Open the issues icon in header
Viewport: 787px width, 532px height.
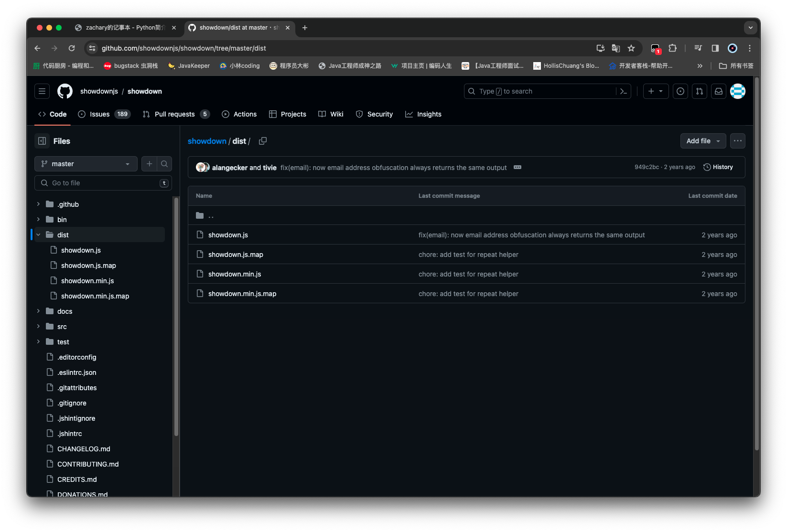[x=680, y=91]
